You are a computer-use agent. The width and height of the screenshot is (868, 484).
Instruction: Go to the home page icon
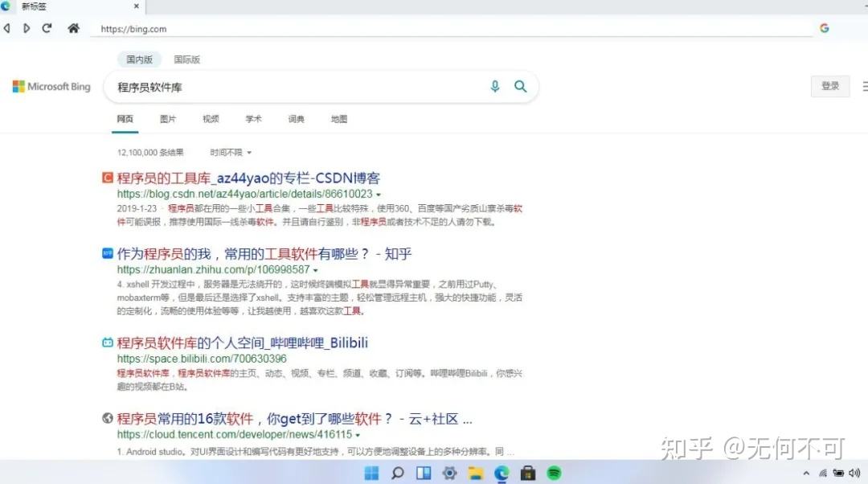73,28
